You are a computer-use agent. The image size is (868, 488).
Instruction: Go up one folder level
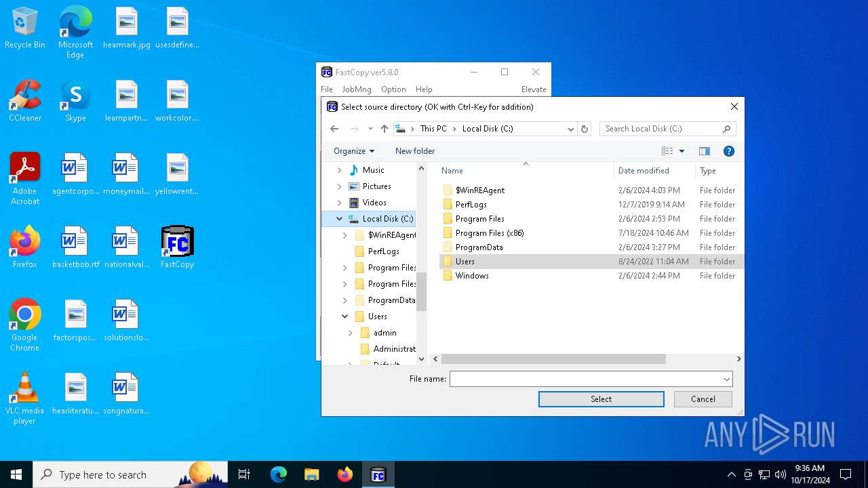tap(384, 129)
